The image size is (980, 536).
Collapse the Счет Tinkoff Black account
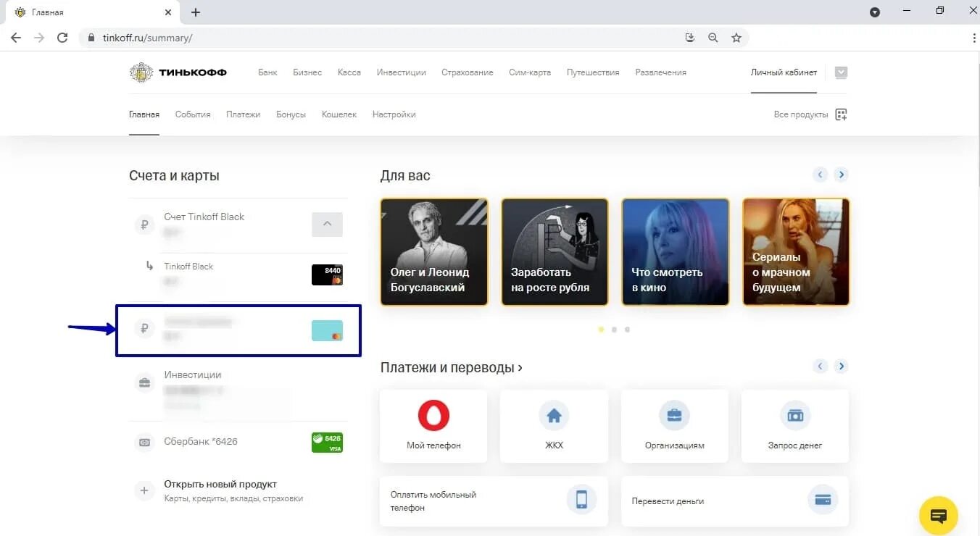pos(327,224)
